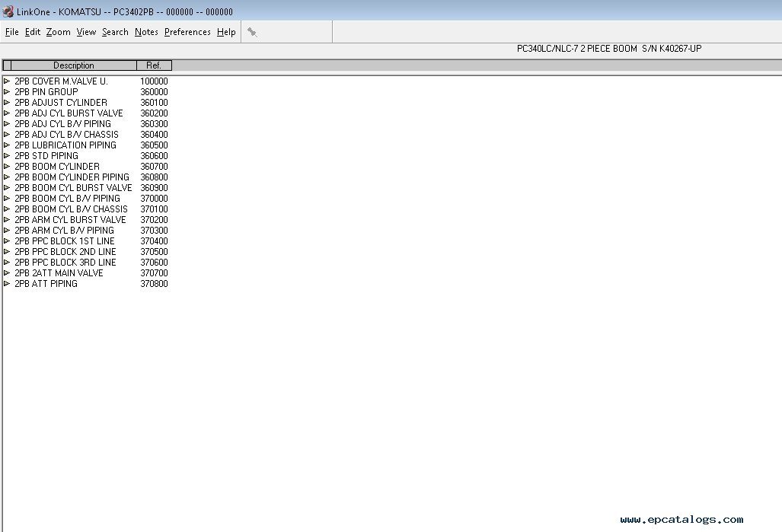
Task: Select the 2PB ATT PIPING entry
Action: 46,283
